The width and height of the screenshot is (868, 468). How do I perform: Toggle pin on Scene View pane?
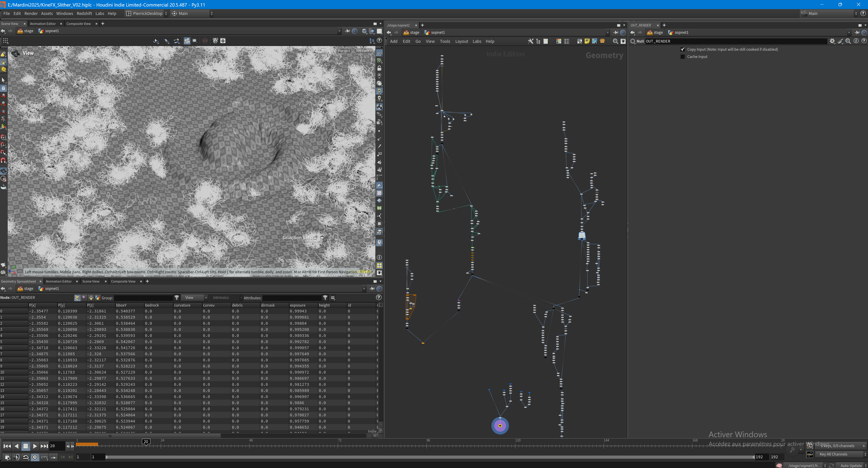(347, 31)
